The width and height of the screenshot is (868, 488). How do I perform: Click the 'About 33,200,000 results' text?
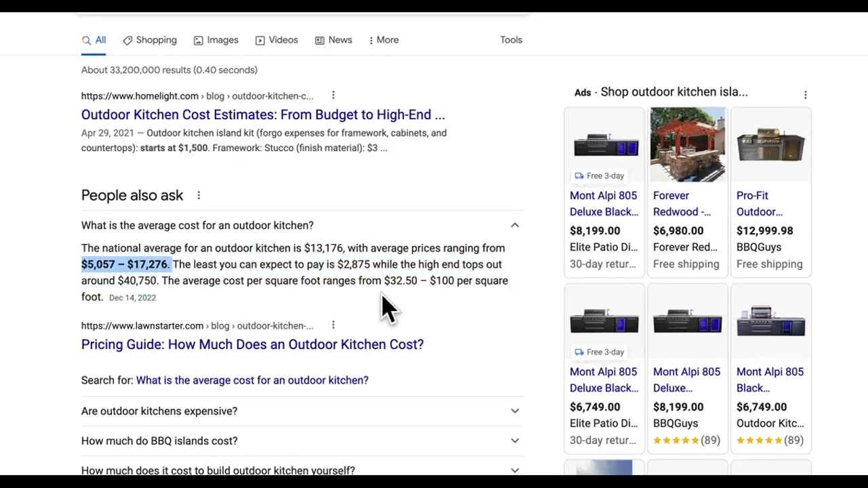click(x=170, y=70)
